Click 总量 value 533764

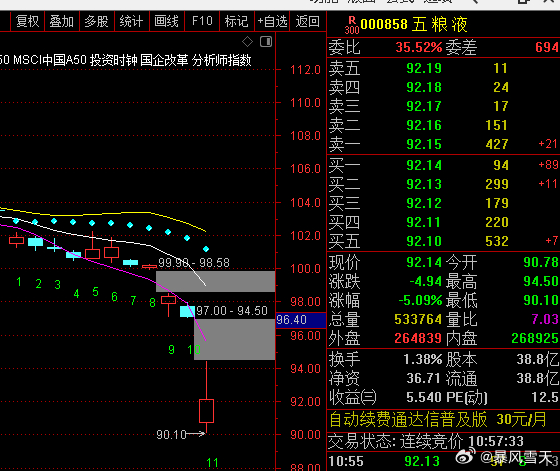click(418, 319)
